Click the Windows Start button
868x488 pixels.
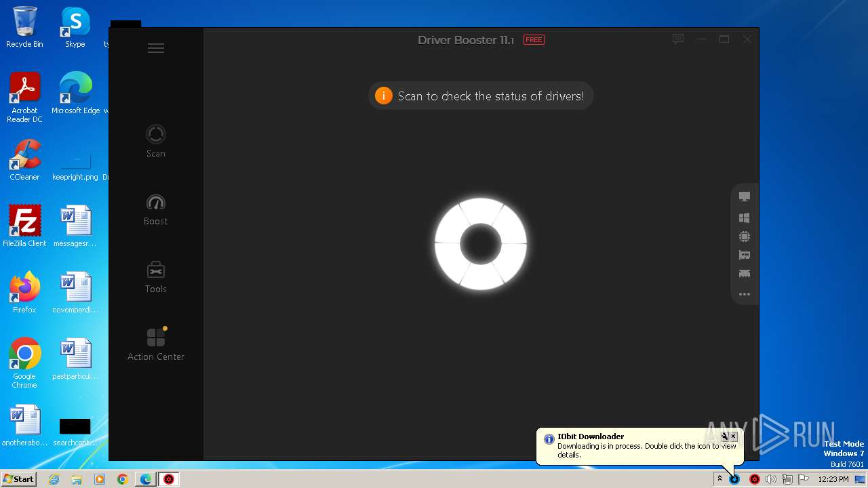click(x=18, y=479)
